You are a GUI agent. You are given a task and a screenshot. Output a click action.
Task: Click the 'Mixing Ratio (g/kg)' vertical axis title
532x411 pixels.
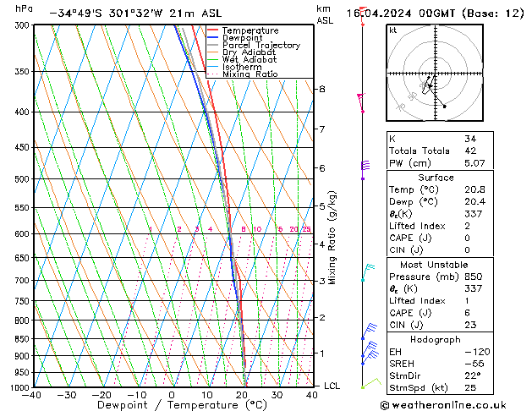pyautogui.click(x=332, y=238)
